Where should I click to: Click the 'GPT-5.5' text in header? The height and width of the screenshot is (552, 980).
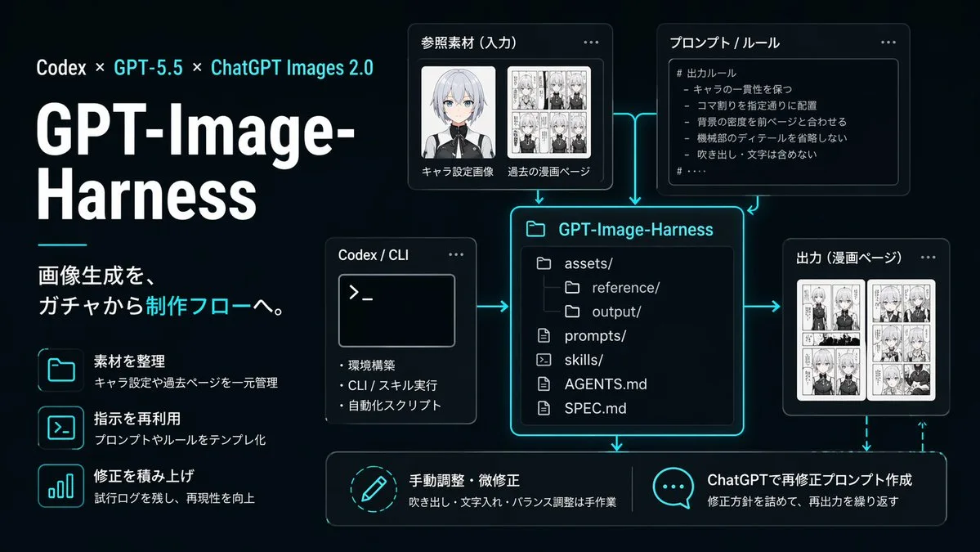click(x=148, y=68)
